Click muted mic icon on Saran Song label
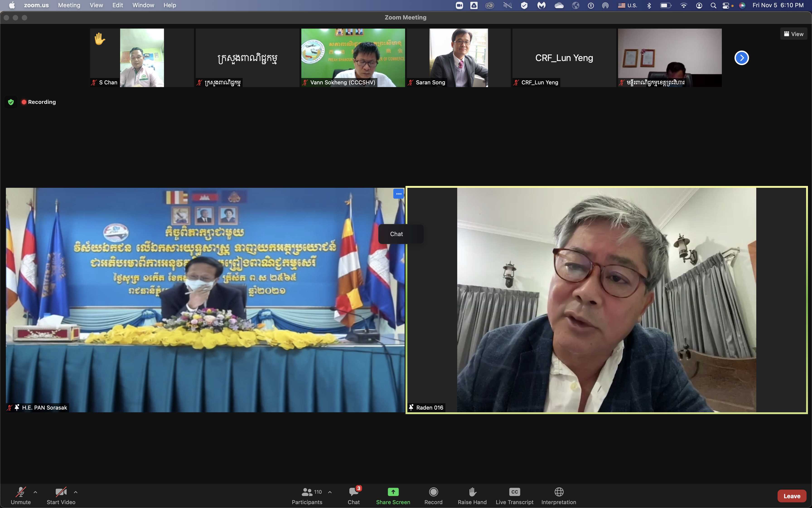This screenshot has height=508, width=812. click(411, 82)
